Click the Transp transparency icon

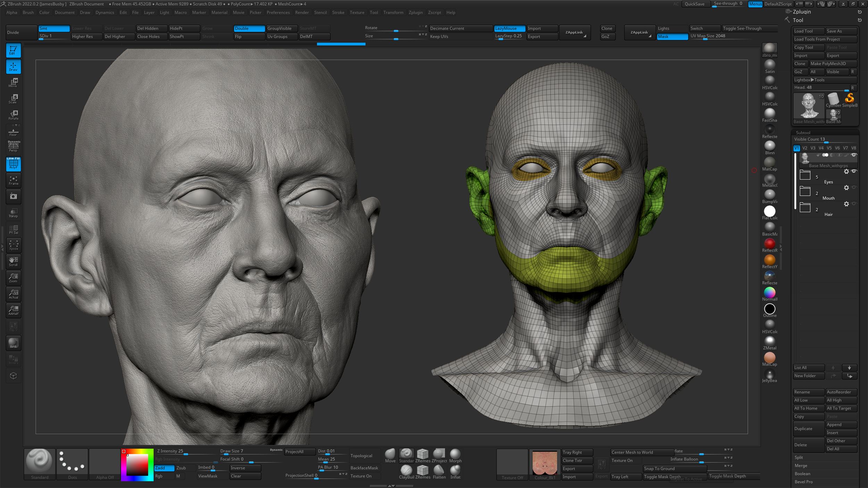pyautogui.click(x=13, y=213)
